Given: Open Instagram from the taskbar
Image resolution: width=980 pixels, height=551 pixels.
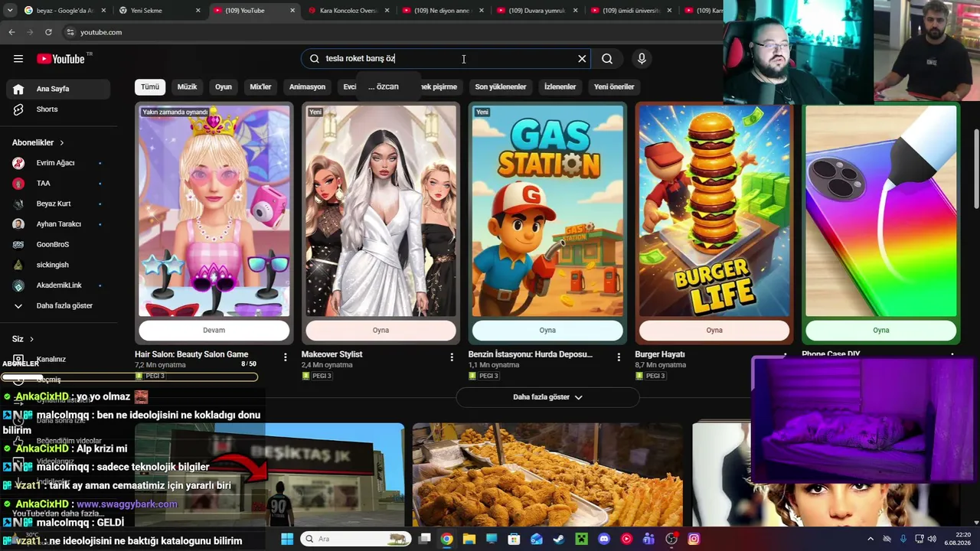Looking at the screenshot, I should [x=694, y=539].
